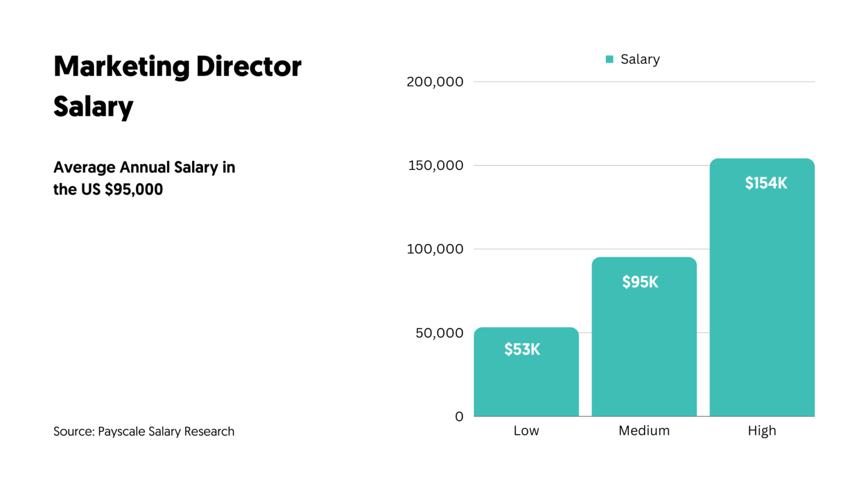868x488 pixels.
Task: Click the 100,000 y-axis value
Action: point(435,249)
